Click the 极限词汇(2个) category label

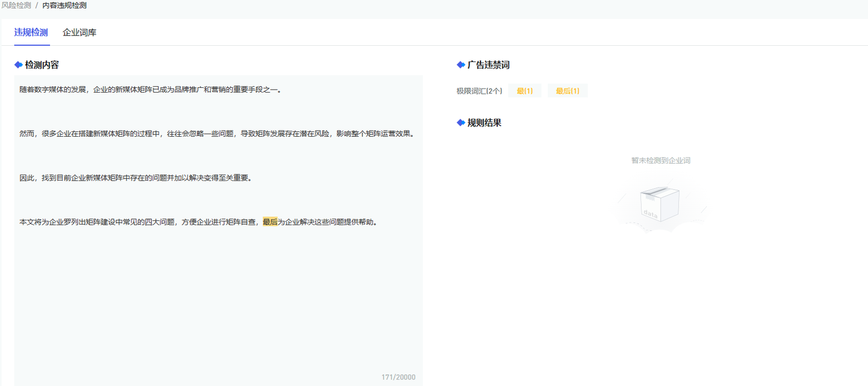pyautogui.click(x=479, y=91)
